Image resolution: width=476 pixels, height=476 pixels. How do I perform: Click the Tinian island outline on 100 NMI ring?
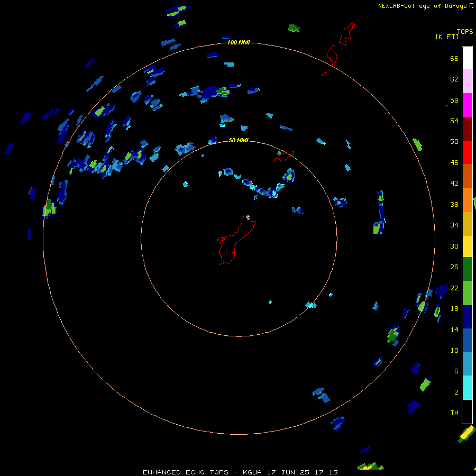point(332,55)
